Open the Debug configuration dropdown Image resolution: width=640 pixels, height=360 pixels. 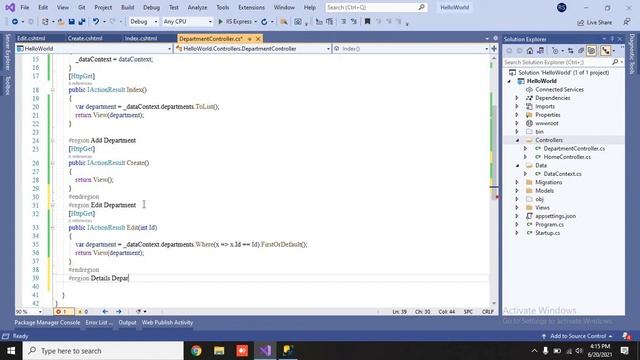tap(143, 22)
